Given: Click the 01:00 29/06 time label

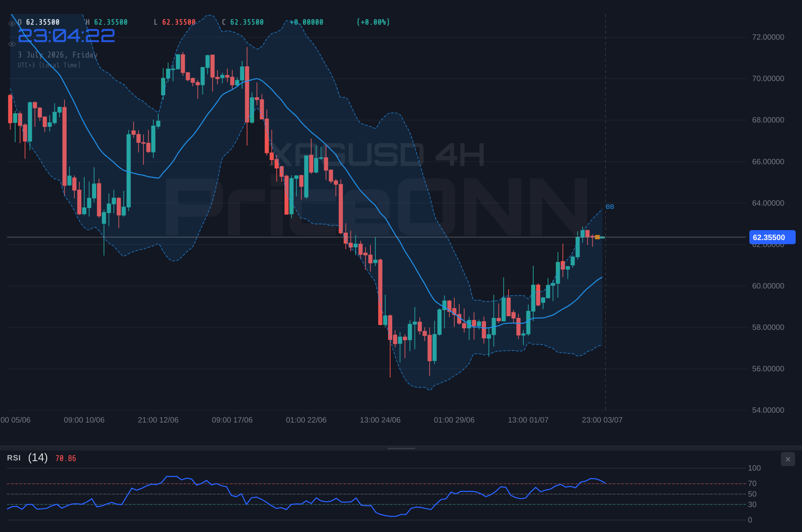Looking at the screenshot, I should [x=454, y=420].
